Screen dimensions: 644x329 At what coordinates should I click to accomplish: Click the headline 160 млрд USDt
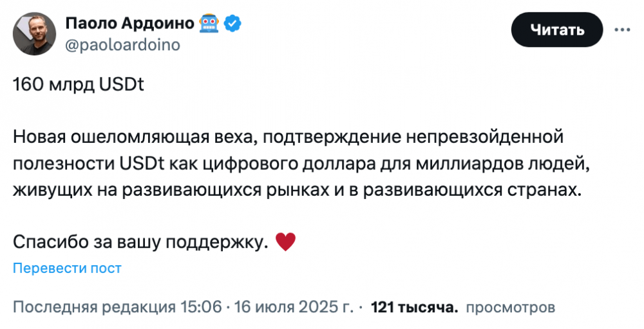pyautogui.click(x=79, y=84)
